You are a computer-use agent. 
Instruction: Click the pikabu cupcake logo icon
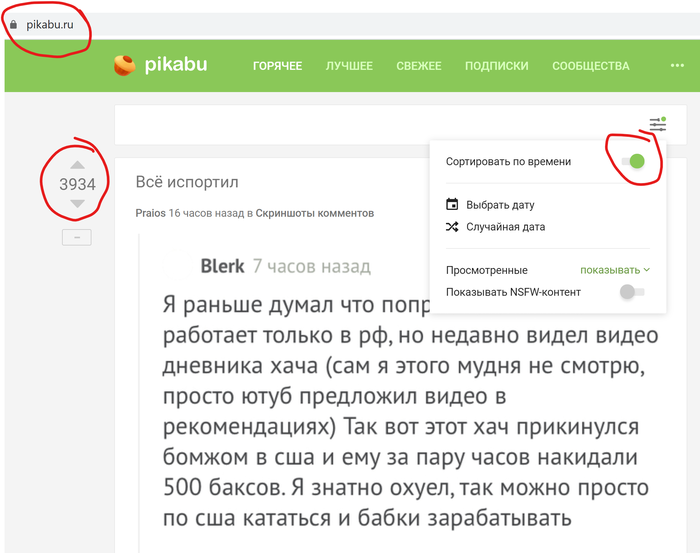click(x=125, y=65)
